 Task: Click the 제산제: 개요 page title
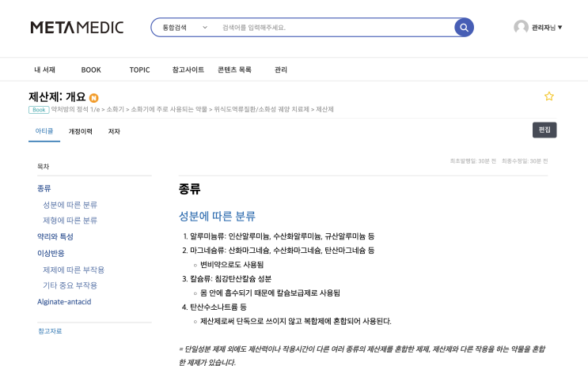(57, 97)
